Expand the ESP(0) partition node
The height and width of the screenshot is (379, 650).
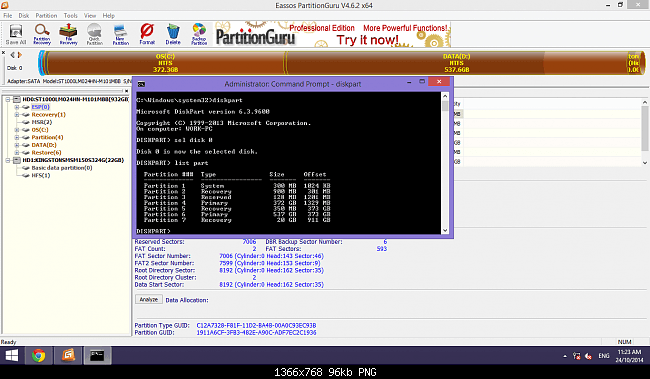(x=17, y=107)
